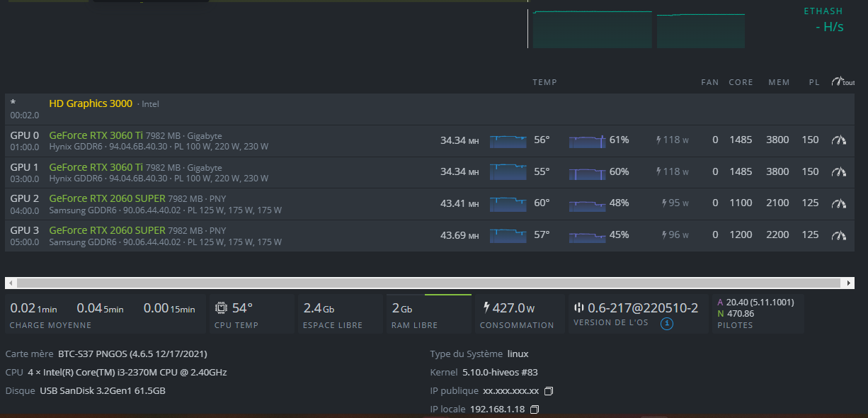Click GPU 0 temperature history graph
Screen dimensions: 868x418
pyautogui.click(x=508, y=141)
